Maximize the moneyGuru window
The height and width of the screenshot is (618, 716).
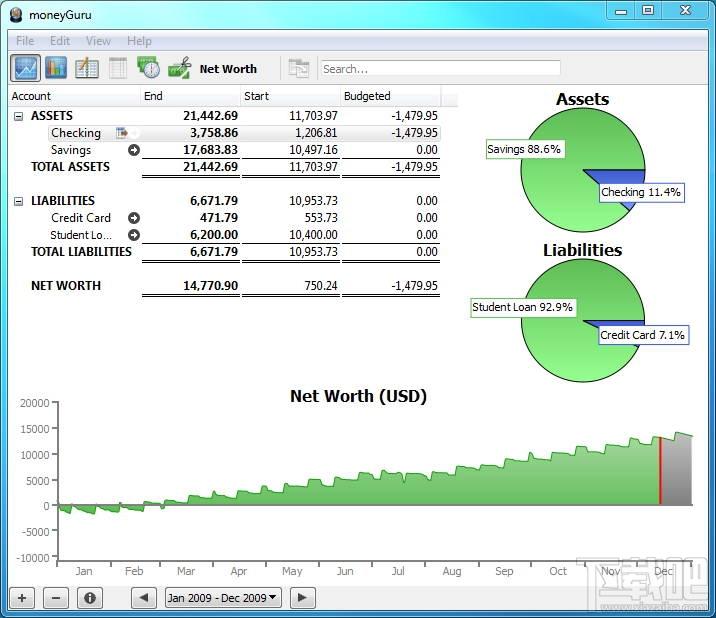point(648,11)
